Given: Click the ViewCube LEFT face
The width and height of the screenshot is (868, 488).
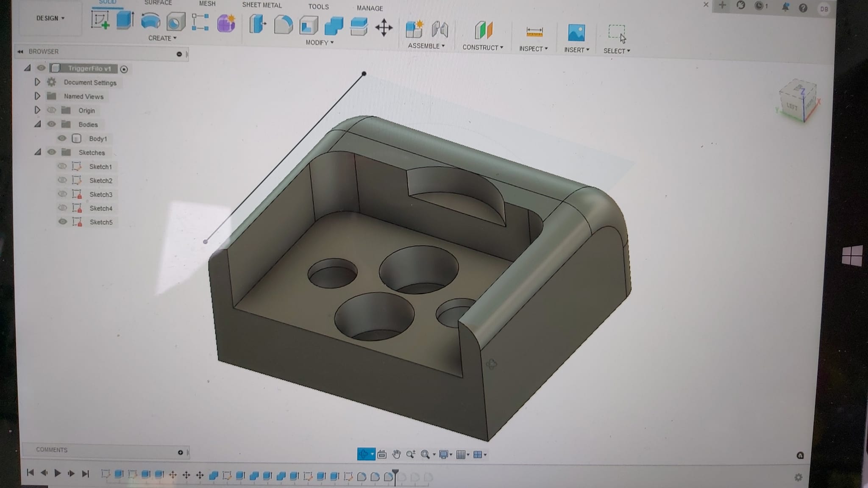Looking at the screenshot, I should point(792,106).
